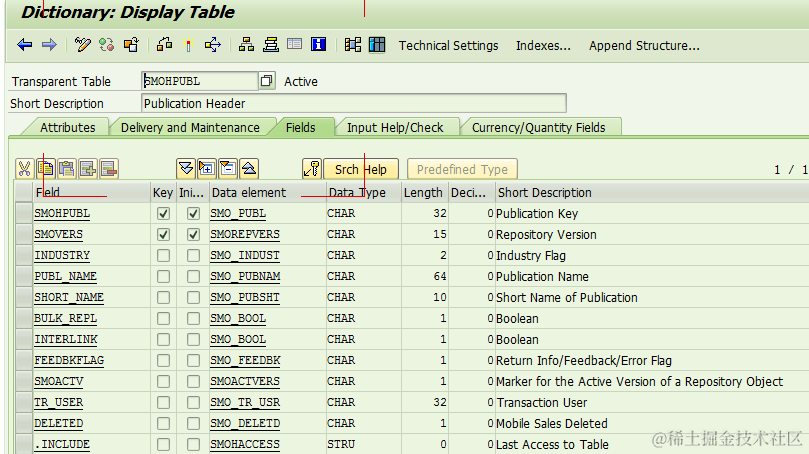Toggle Initial checkbox for SMOHPUBL field
This screenshot has width=809, height=454.
(193, 214)
